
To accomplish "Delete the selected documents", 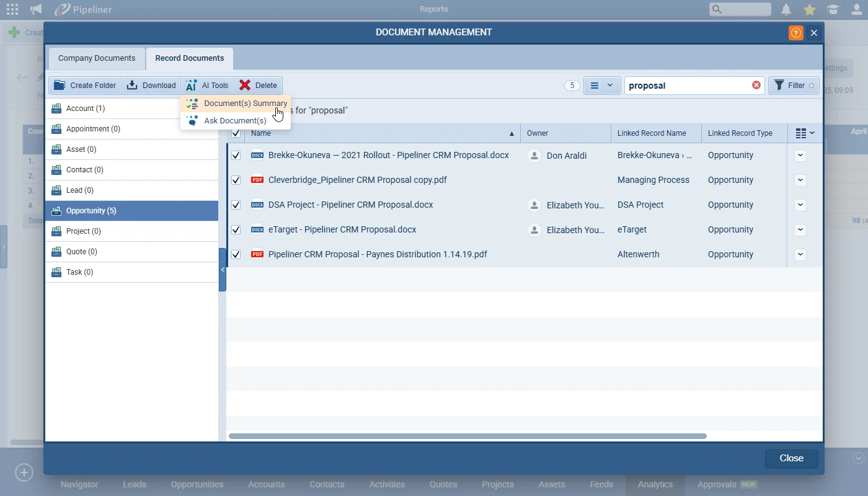I will (258, 86).
